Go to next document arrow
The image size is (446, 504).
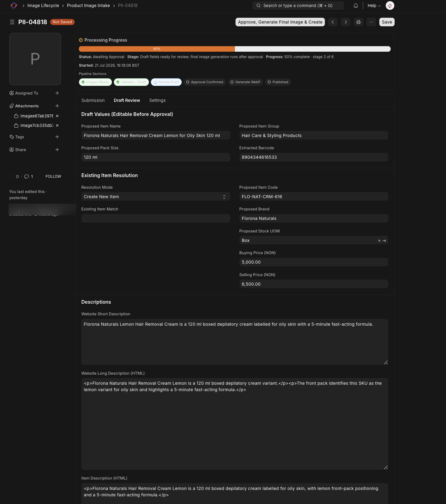pos(346,22)
